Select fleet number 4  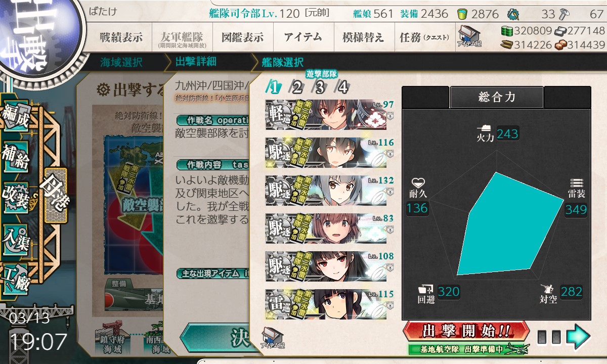(342, 87)
